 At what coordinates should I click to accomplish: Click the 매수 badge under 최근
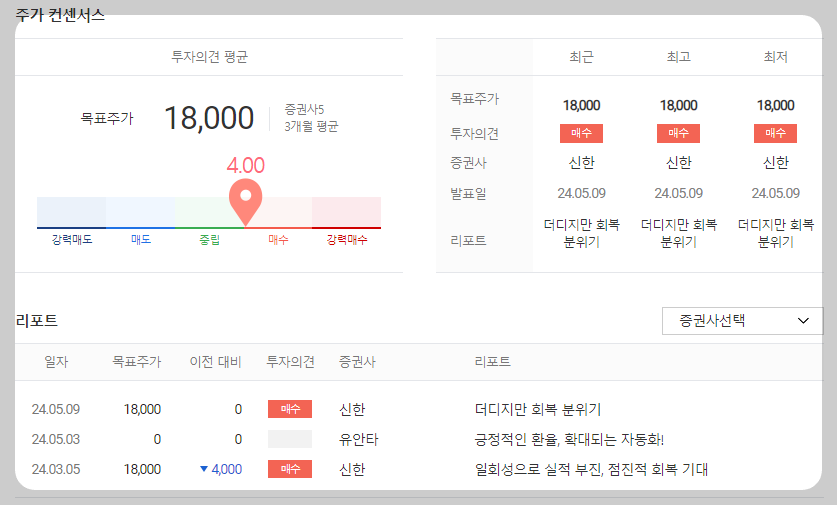pyautogui.click(x=581, y=133)
